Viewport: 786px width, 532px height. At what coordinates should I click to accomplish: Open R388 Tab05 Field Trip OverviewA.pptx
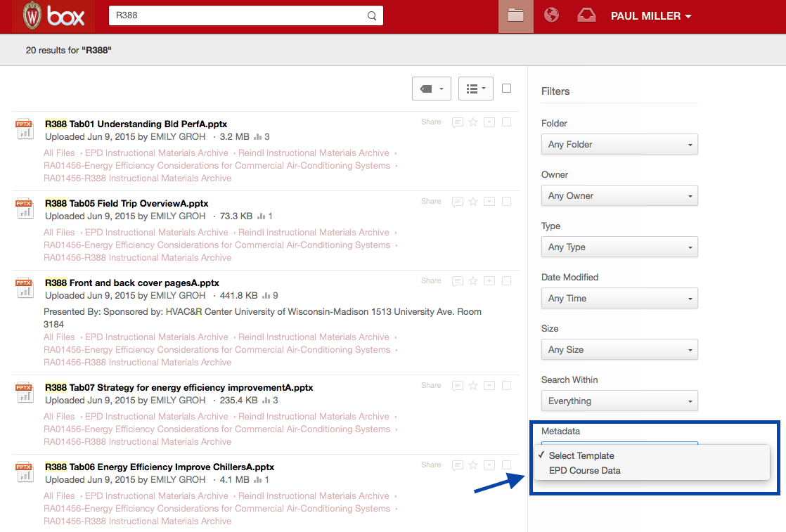(127, 203)
